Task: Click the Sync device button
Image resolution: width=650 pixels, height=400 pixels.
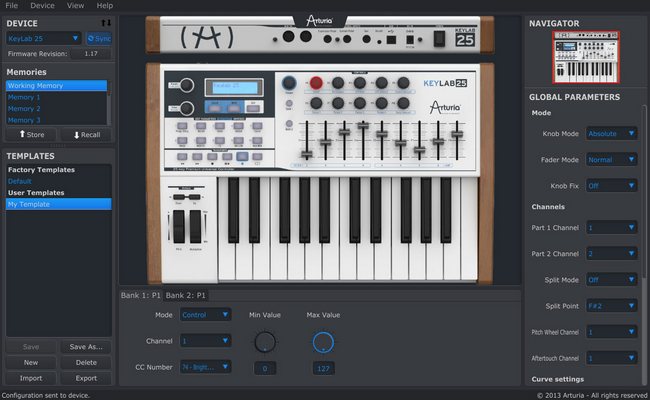Action: coord(98,38)
